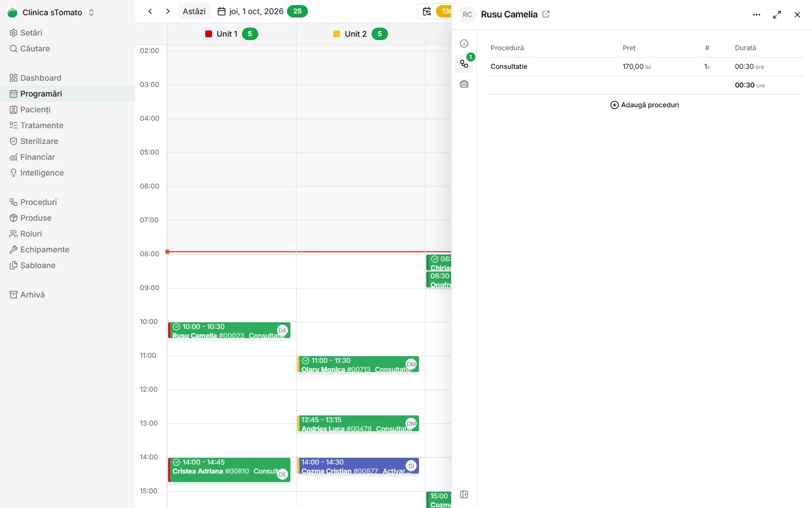Click the Unit 2 column header

click(x=360, y=34)
